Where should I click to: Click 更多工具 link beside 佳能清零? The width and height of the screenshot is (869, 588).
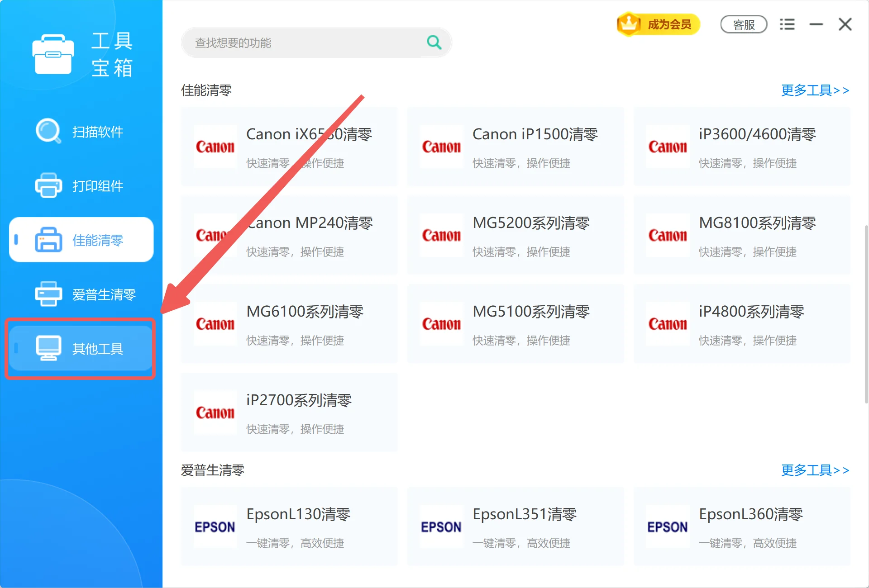814,90
